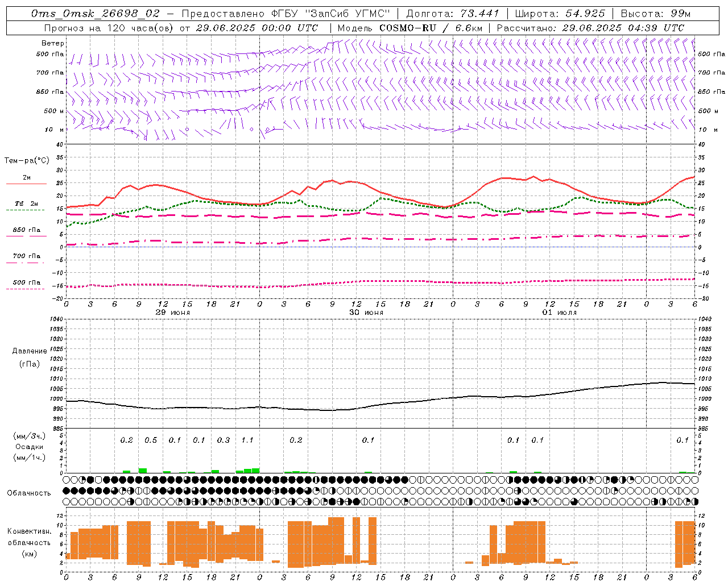The image size is (728, 582).
Task: Click the text Предоставлено ФГБУ "ЗапСиб УГМС"
Action: (x=286, y=14)
